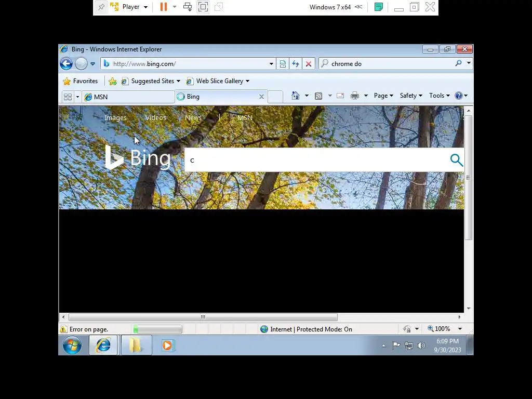Open Web Slice Gallery dropdown
The height and width of the screenshot is (399, 532).
[x=218, y=81]
